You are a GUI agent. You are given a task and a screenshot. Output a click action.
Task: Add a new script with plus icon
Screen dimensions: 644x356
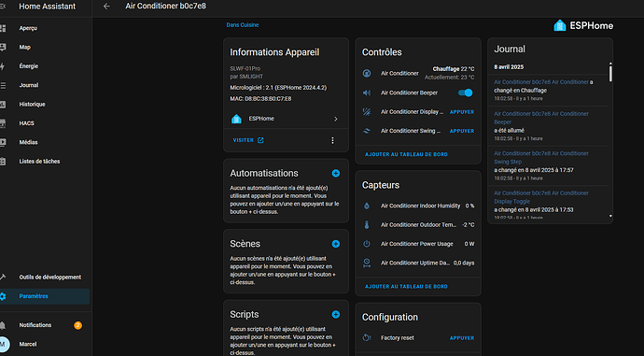pos(336,315)
